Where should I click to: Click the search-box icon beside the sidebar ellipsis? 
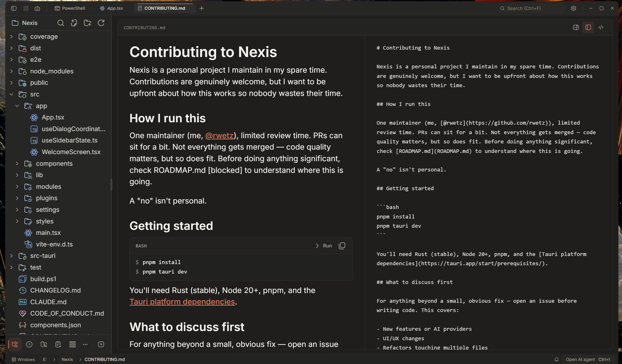pyautogui.click(x=101, y=344)
